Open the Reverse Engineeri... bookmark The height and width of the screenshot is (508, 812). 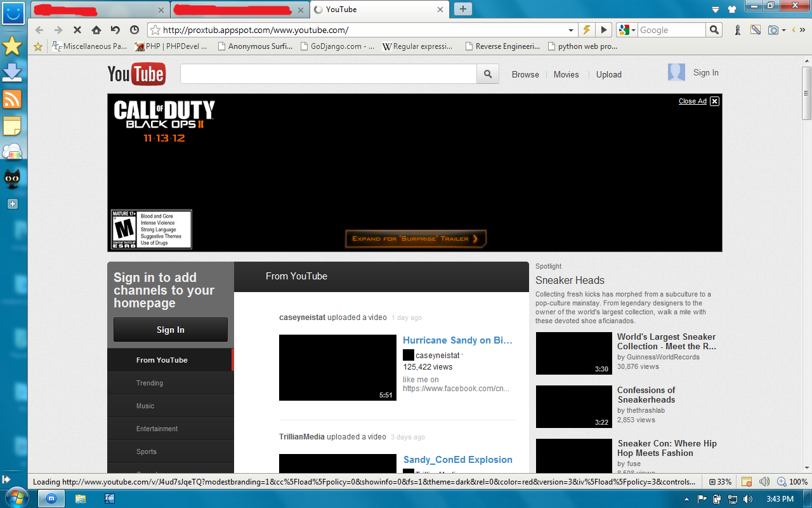(x=502, y=46)
